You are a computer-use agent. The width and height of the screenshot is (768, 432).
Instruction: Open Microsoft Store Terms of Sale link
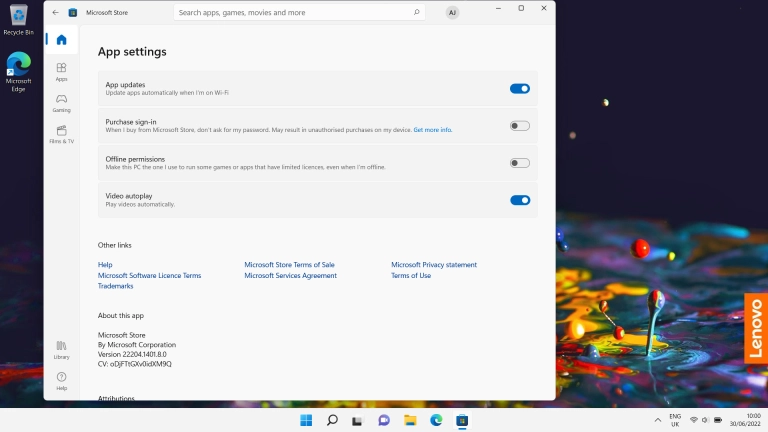[289, 264]
